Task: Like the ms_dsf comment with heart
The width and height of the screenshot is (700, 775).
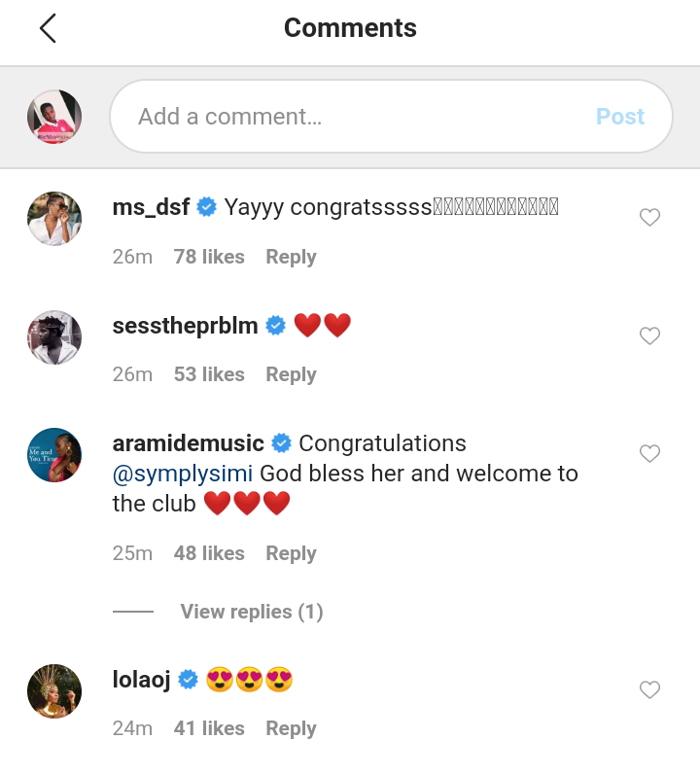Action: coord(649,218)
